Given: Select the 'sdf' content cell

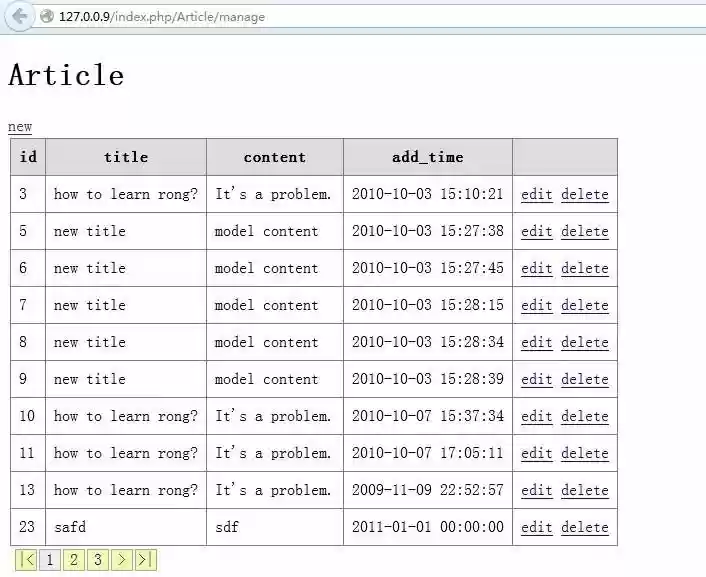Looking at the screenshot, I should click(275, 527).
